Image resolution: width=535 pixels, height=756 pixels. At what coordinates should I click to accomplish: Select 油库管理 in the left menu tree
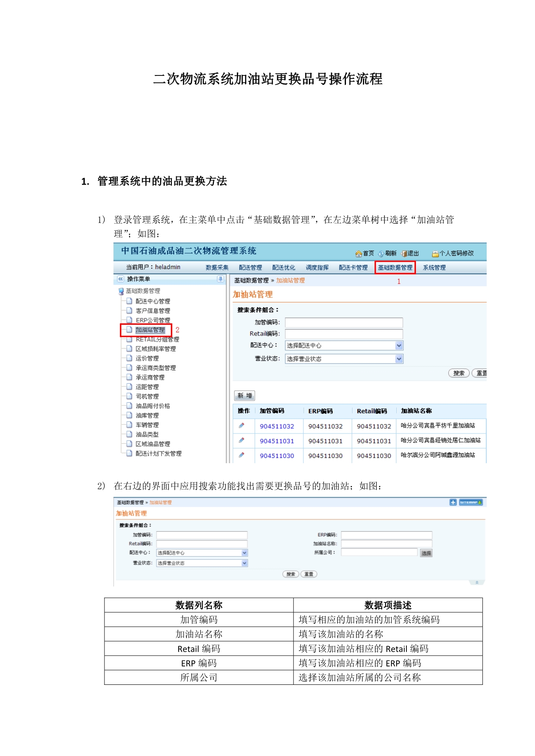click(147, 415)
